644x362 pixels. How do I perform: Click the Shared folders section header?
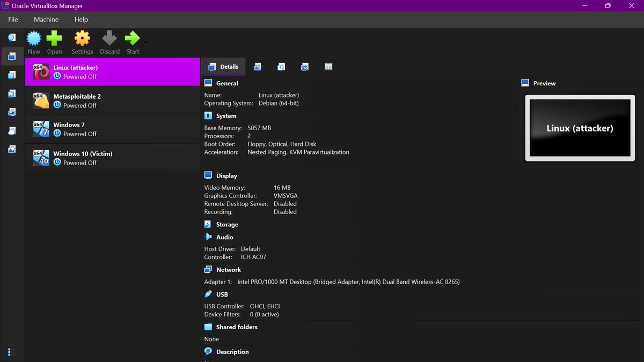coord(237,327)
